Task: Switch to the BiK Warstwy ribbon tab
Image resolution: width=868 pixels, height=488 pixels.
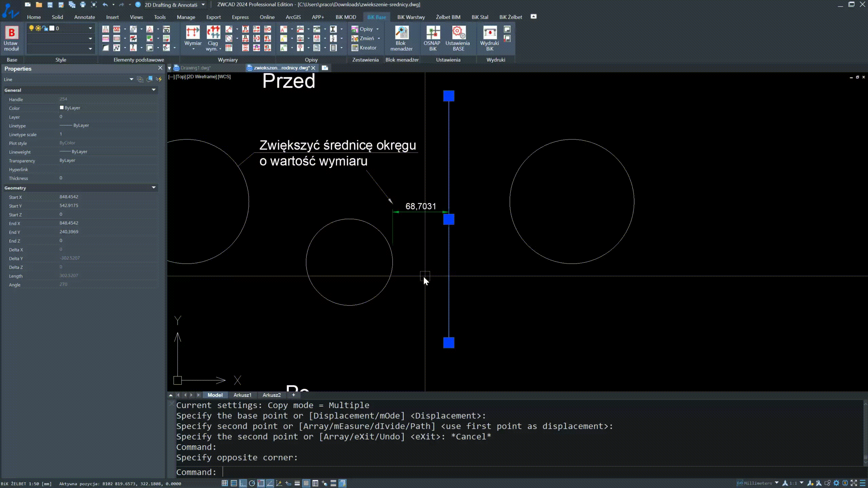Action: tap(411, 17)
